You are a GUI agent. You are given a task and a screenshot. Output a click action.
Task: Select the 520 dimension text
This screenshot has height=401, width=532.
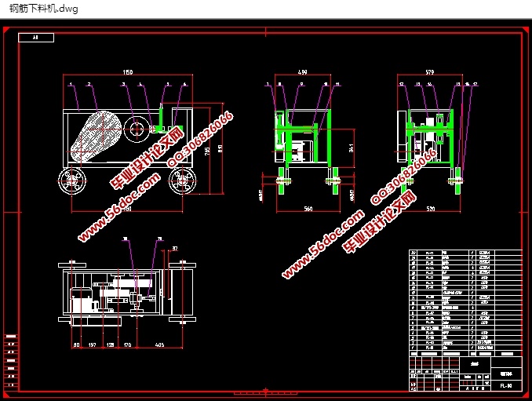point(431,209)
